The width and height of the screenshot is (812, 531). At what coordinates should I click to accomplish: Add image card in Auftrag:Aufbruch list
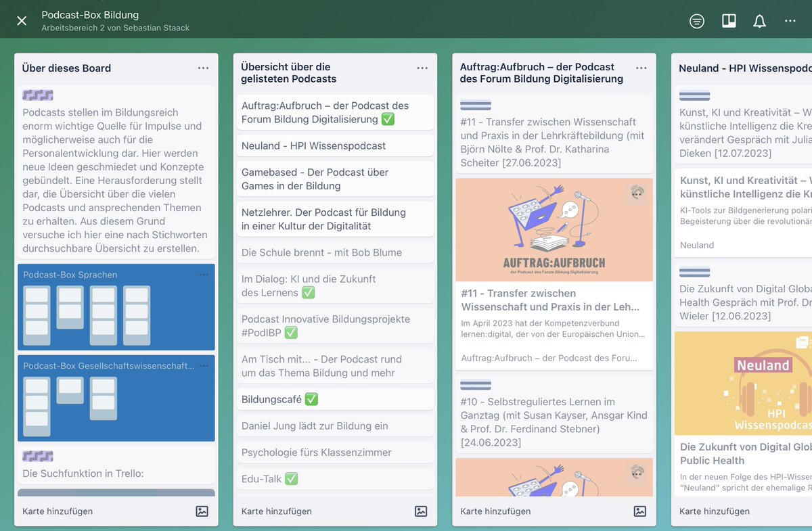click(640, 511)
